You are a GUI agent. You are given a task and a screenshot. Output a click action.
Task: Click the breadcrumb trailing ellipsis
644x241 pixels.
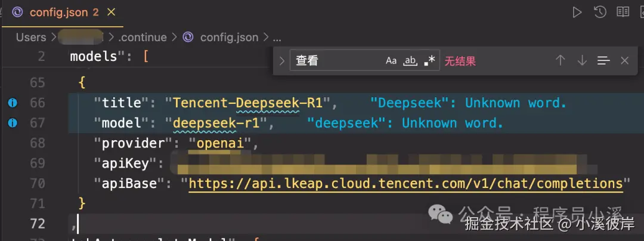coord(277,38)
